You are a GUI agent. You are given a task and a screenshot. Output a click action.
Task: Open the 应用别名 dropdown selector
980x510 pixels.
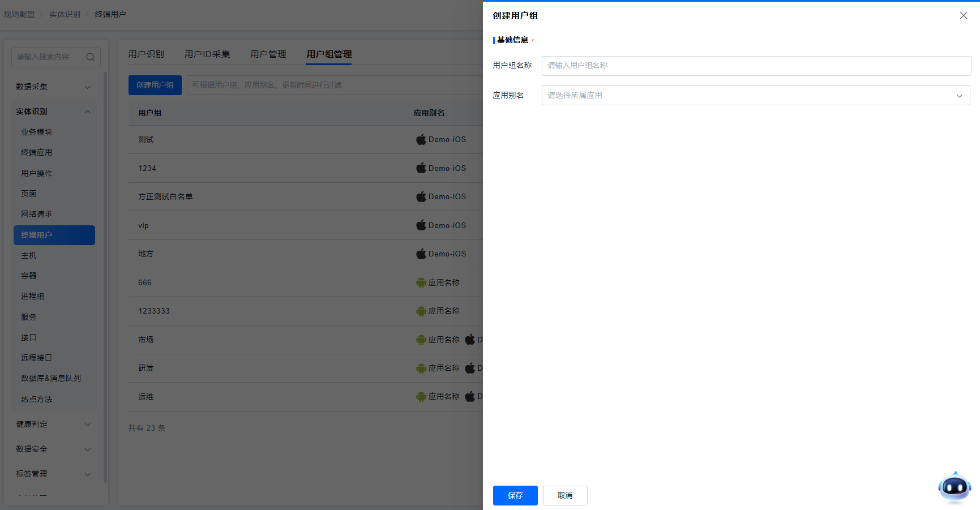point(755,96)
